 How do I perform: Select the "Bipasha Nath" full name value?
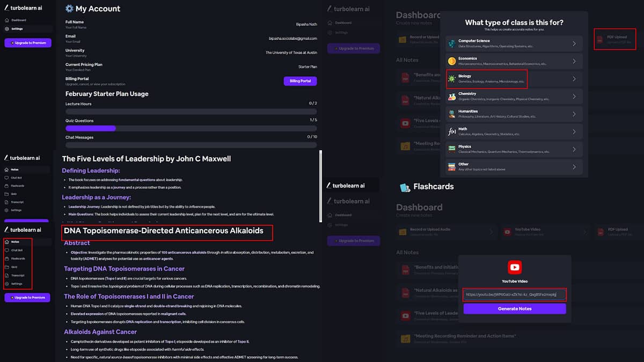(306, 25)
